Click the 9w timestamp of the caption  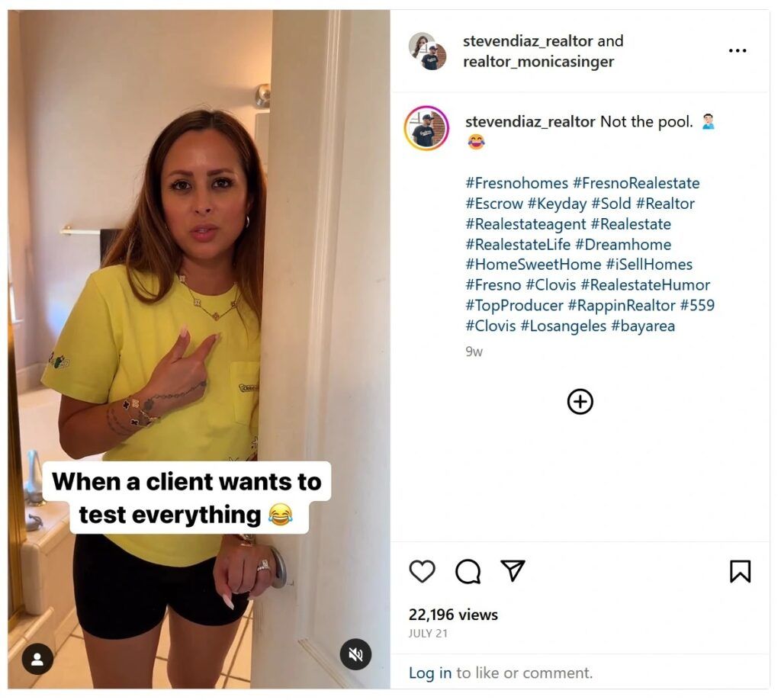point(474,352)
